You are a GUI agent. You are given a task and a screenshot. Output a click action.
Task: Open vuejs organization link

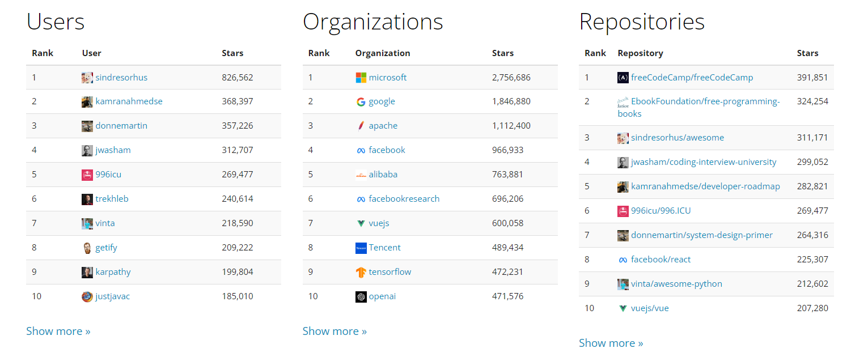coord(379,223)
